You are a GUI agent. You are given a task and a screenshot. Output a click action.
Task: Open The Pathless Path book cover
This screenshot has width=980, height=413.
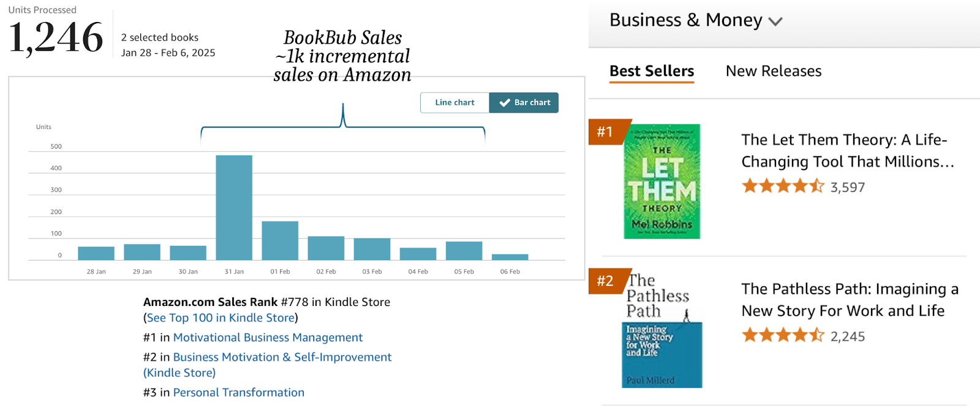tap(662, 330)
